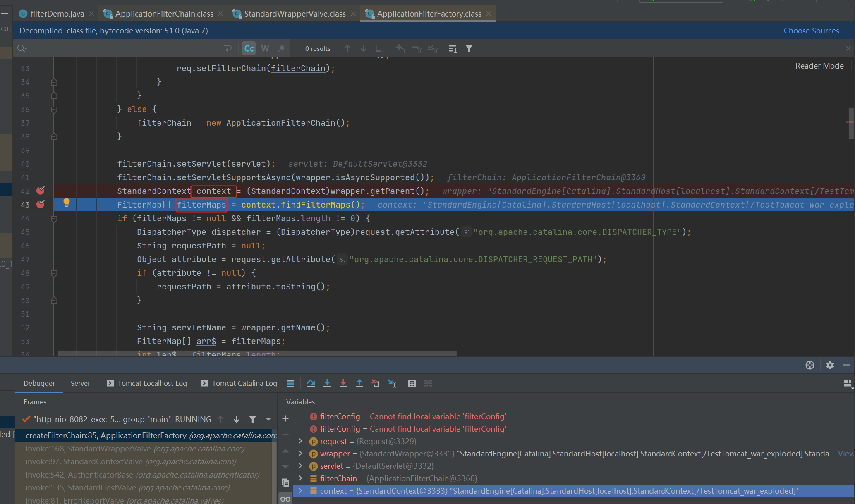Viewport: 855px width, 504px height.
Task: Toggle Match Case (Cc) search option
Action: coord(249,48)
